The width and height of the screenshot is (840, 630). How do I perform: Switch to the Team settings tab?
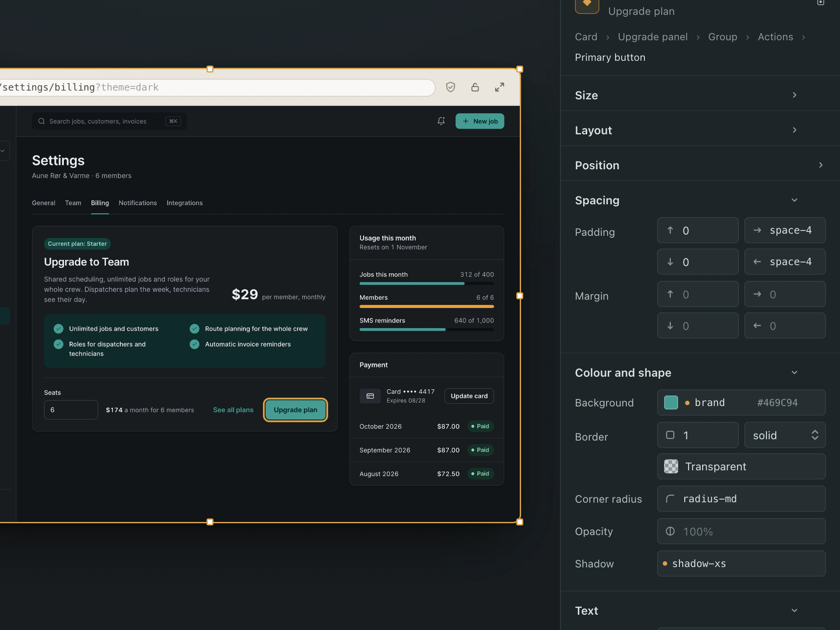pos(73,203)
